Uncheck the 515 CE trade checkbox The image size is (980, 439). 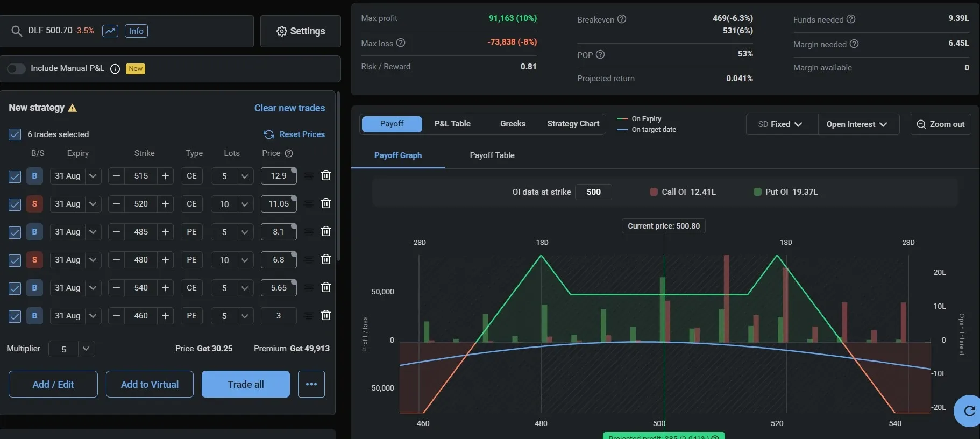pyautogui.click(x=15, y=176)
